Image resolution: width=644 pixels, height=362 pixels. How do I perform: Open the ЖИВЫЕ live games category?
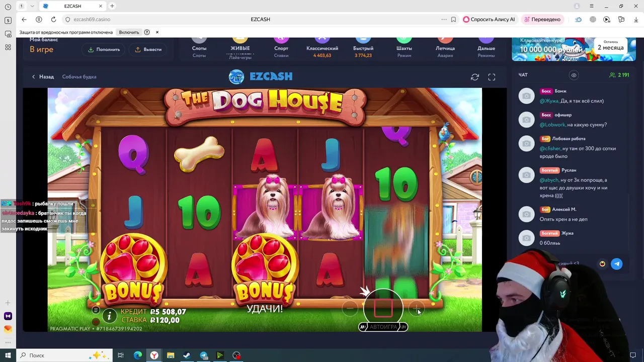pyautogui.click(x=240, y=48)
